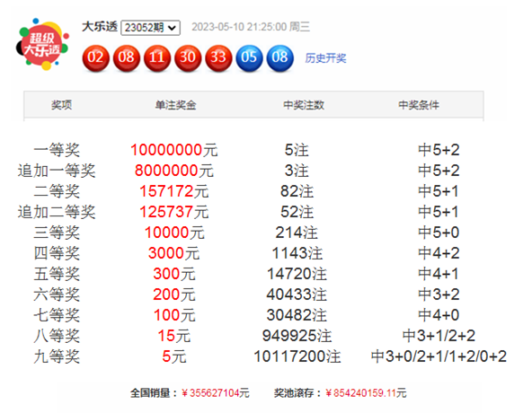Click the blue ball numbered 05
The height and width of the screenshot is (413, 532).
(250, 58)
